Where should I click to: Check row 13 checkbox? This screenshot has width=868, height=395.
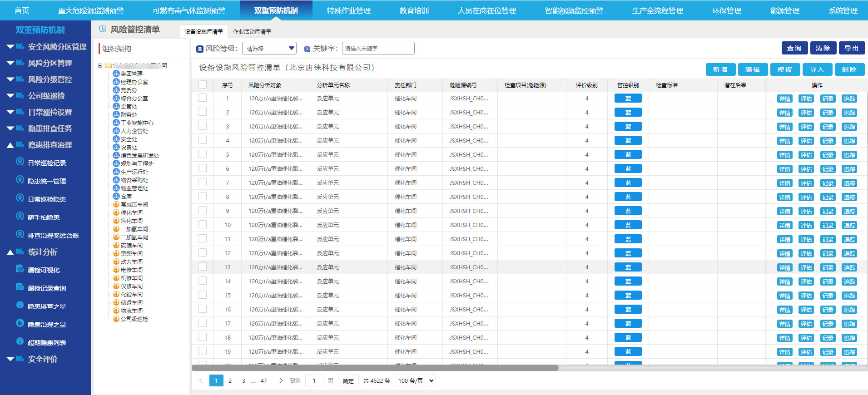203,267
